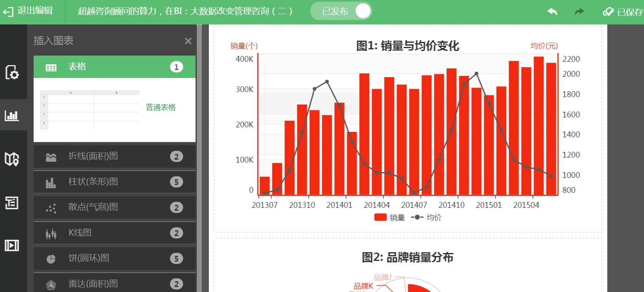Open the text layout sidebar icon

12,203
